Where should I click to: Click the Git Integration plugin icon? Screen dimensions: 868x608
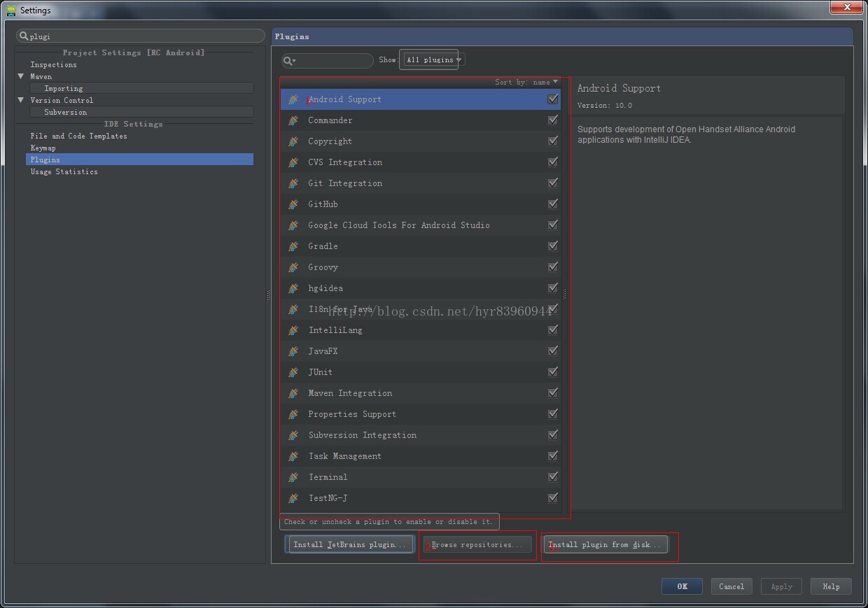point(293,183)
